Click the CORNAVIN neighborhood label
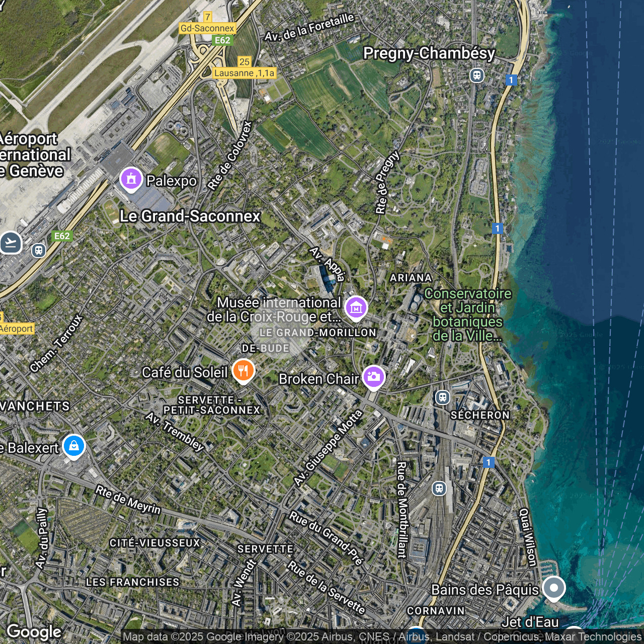 click(x=436, y=611)
